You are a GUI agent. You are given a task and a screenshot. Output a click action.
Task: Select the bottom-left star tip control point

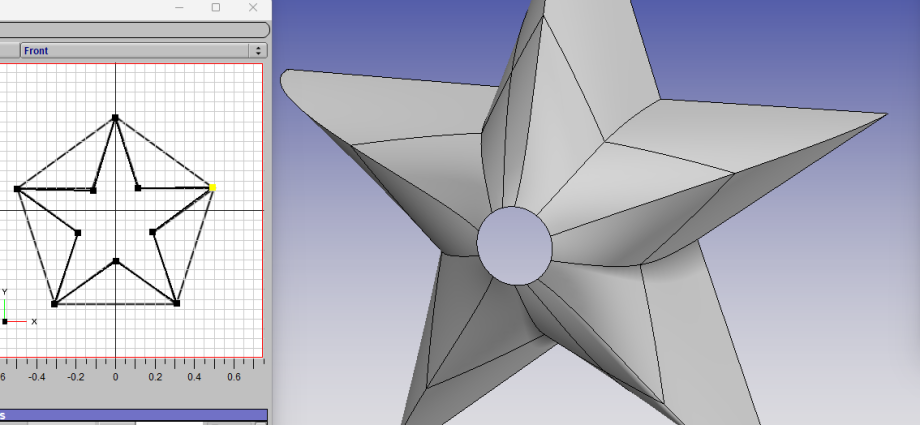54,303
